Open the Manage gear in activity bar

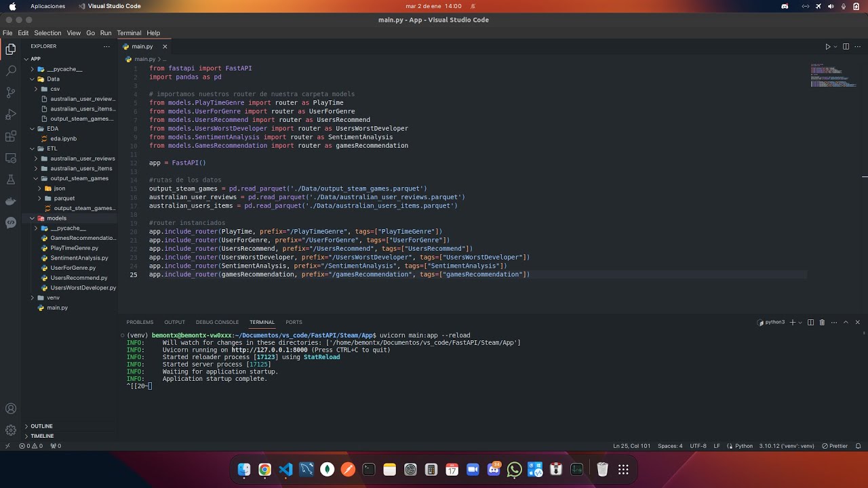(x=11, y=430)
